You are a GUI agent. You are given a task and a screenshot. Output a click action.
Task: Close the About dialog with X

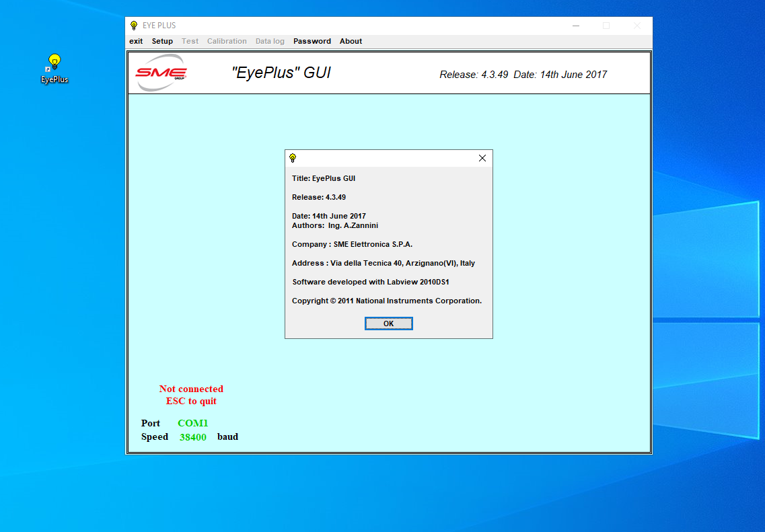pos(482,158)
